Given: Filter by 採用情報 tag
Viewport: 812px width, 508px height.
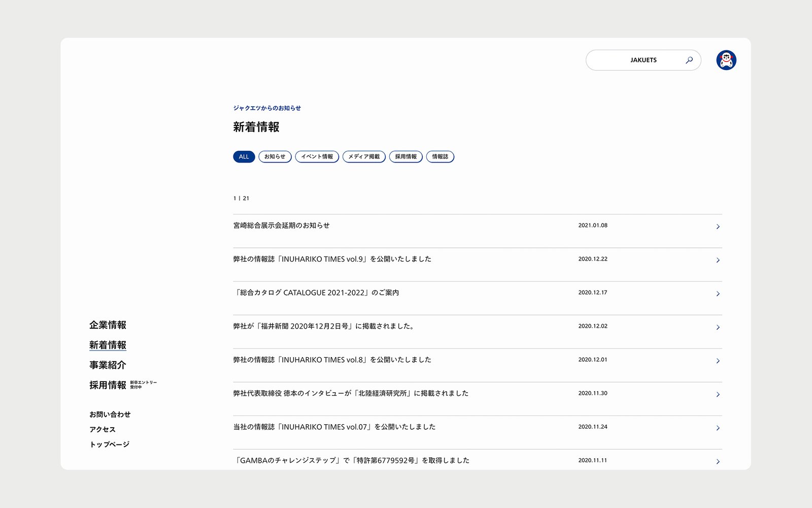Looking at the screenshot, I should click(x=405, y=156).
